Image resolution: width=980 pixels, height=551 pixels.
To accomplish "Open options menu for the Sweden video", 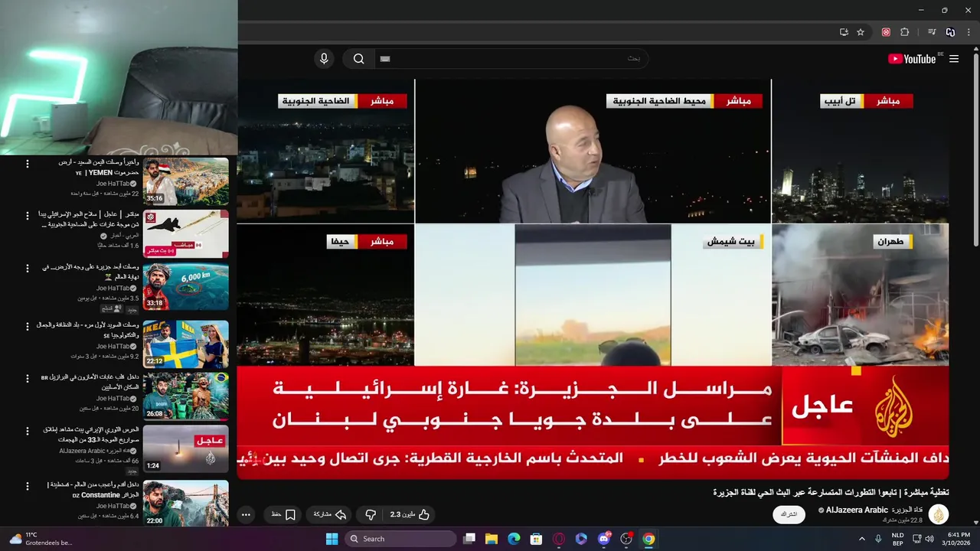I will coord(28,327).
